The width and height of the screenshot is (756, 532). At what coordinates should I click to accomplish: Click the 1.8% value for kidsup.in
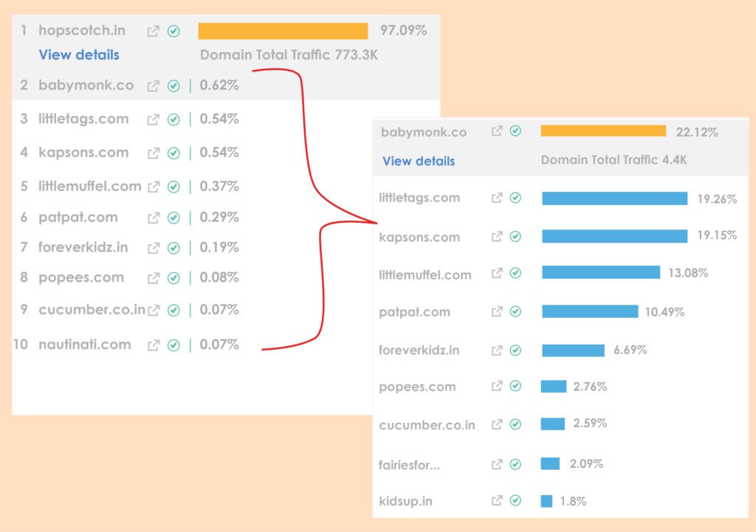pyautogui.click(x=573, y=501)
